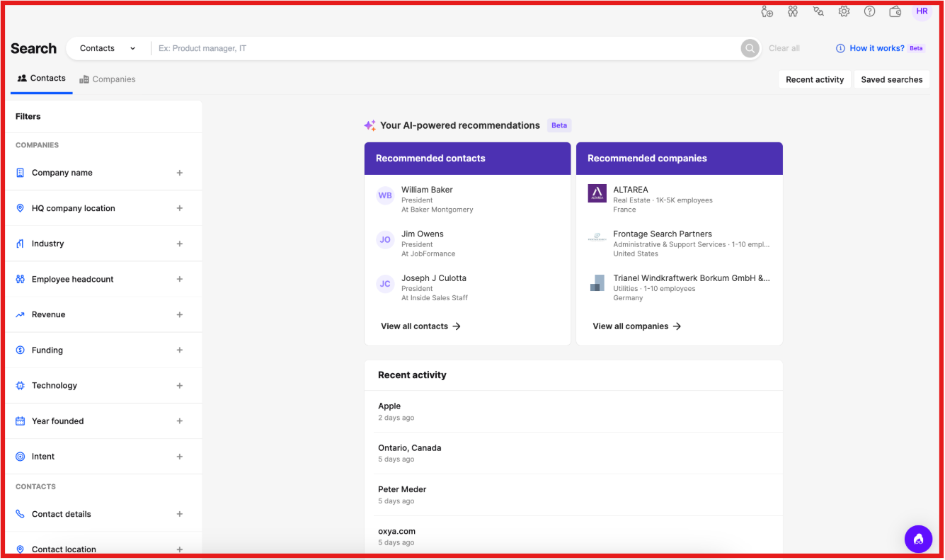
Task: Click the Recommended companies card header
Action: 680,159
